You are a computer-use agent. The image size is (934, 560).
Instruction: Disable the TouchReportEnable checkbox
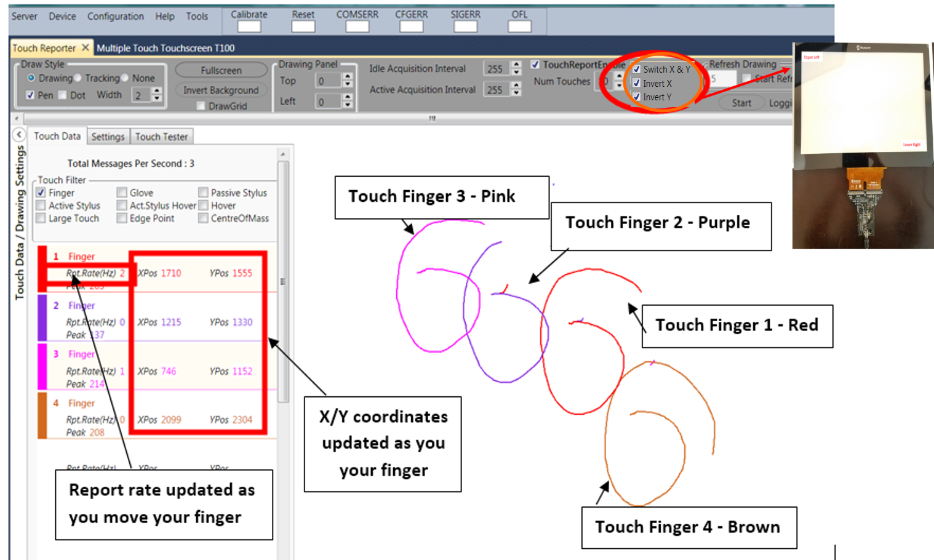coord(535,64)
